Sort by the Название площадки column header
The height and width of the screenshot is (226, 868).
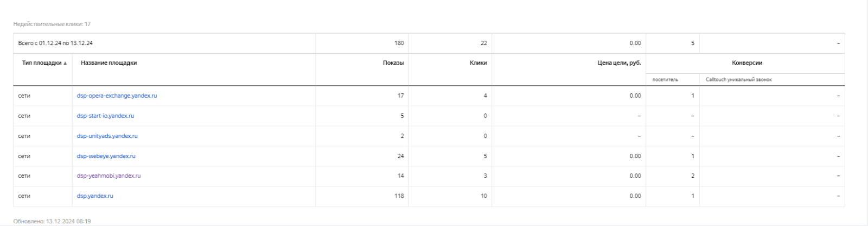[108, 63]
